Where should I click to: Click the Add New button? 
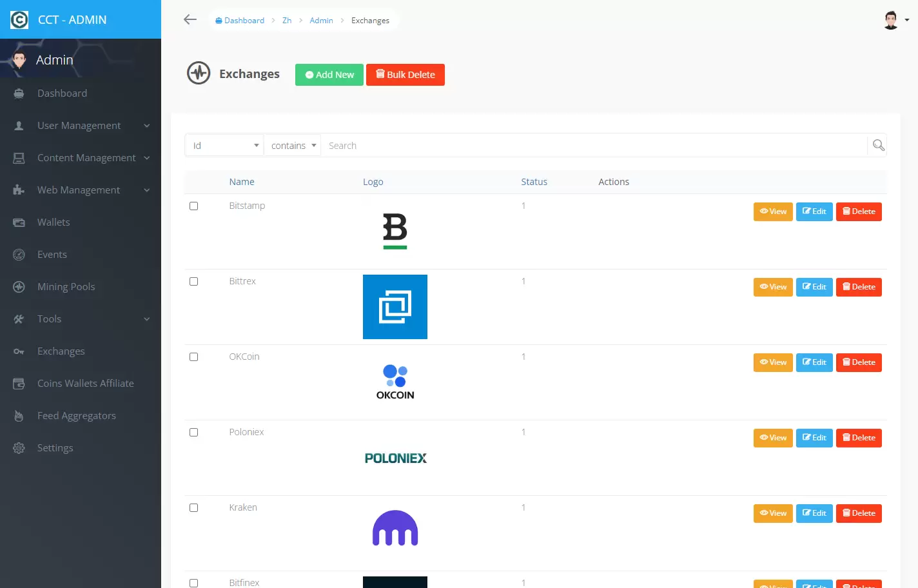tap(329, 75)
